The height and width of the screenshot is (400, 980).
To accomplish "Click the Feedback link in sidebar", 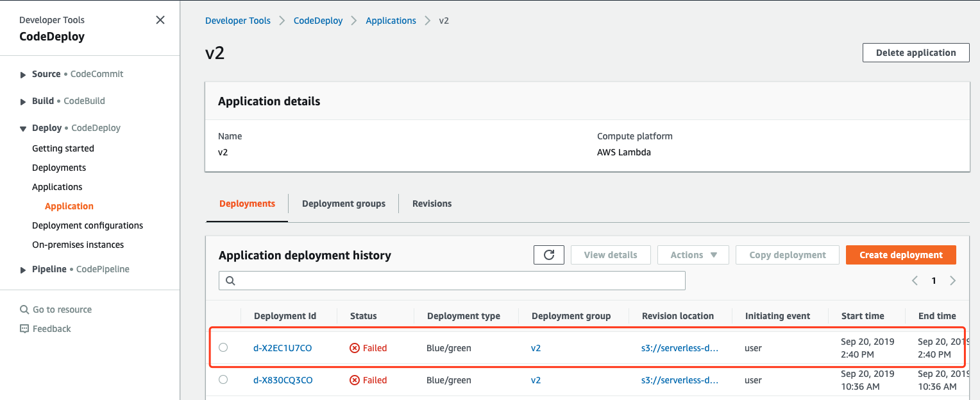I will pyautogui.click(x=52, y=329).
